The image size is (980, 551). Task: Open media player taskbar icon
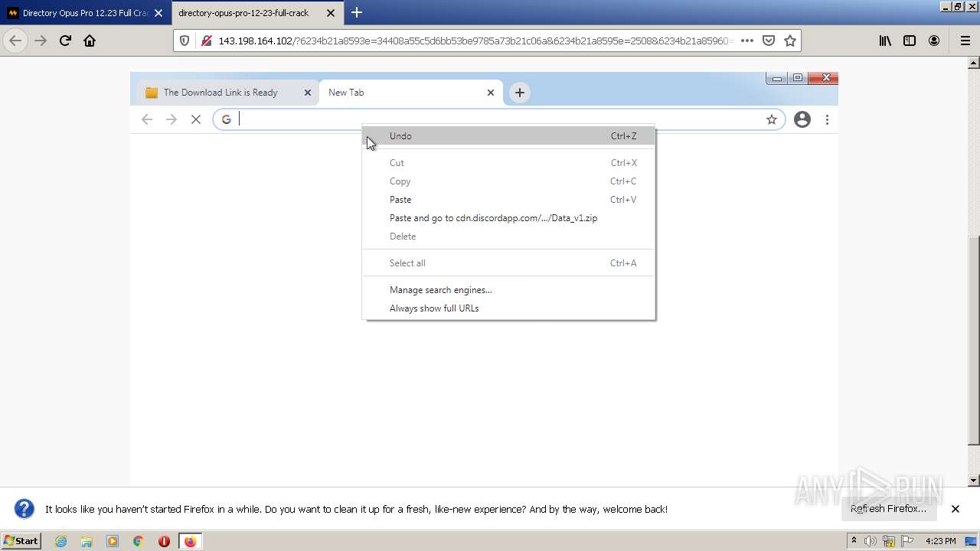pos(113,541)
